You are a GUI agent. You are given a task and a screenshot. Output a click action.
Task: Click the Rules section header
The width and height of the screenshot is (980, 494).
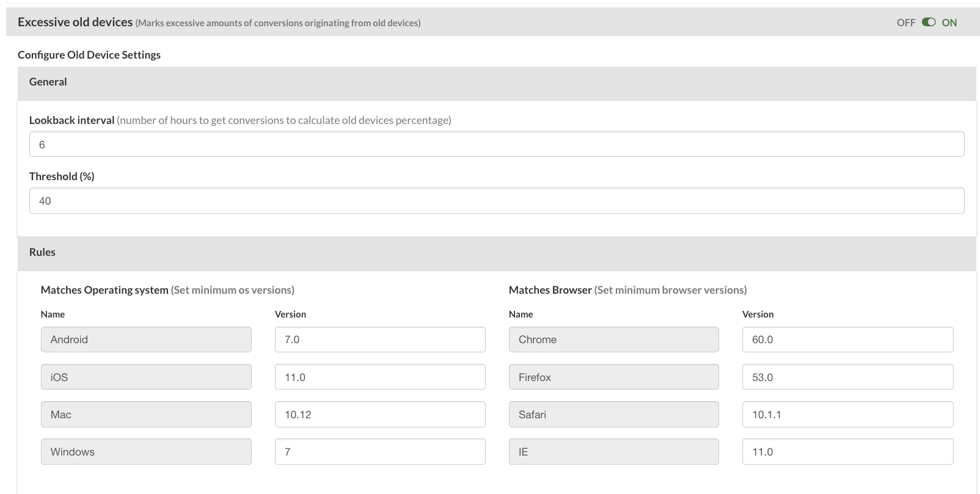point(497,253)
